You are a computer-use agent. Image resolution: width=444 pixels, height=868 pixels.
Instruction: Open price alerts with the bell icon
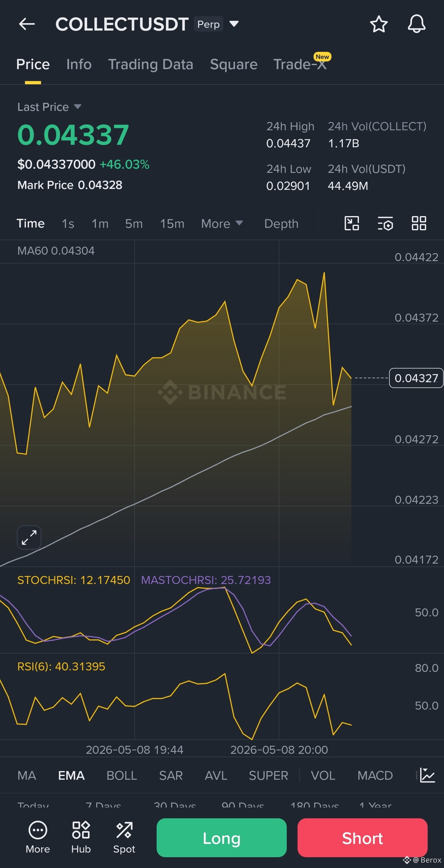[416, 24]
